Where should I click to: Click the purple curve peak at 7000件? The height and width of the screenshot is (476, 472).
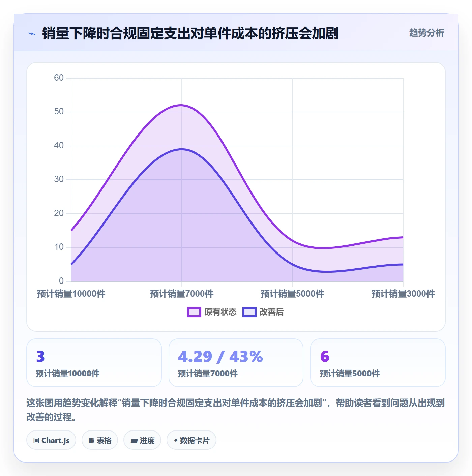click(182, 105)
